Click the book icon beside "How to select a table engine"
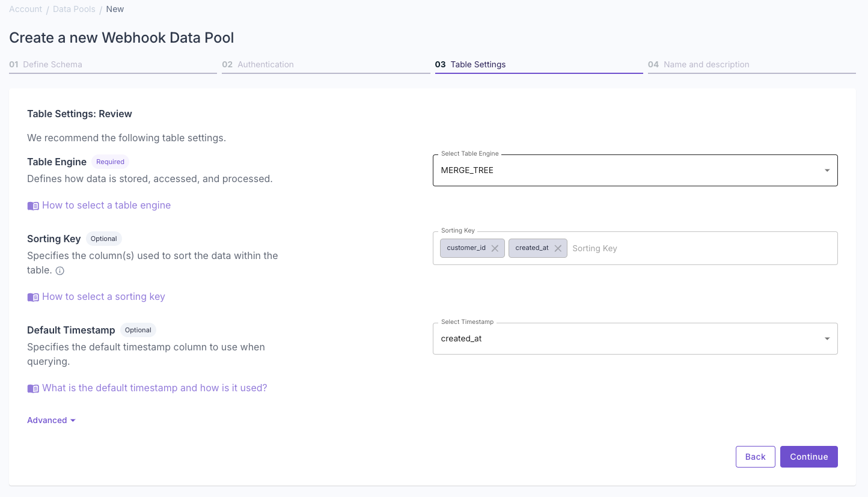The height and width of the screenshot is (497, 868). 33,206
